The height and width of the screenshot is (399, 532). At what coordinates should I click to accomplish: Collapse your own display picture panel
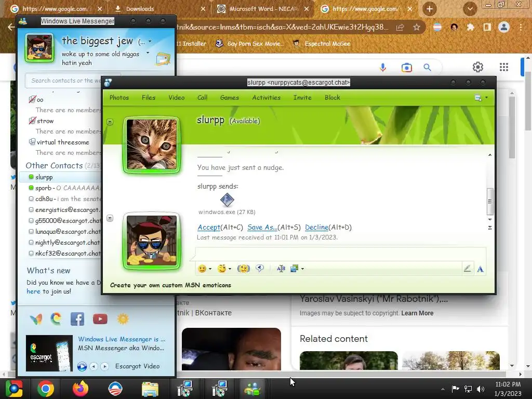click(x=110, y=218)
